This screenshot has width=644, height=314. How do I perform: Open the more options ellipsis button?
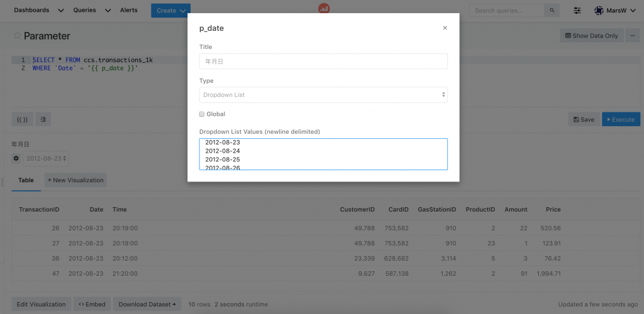[632, 36]
